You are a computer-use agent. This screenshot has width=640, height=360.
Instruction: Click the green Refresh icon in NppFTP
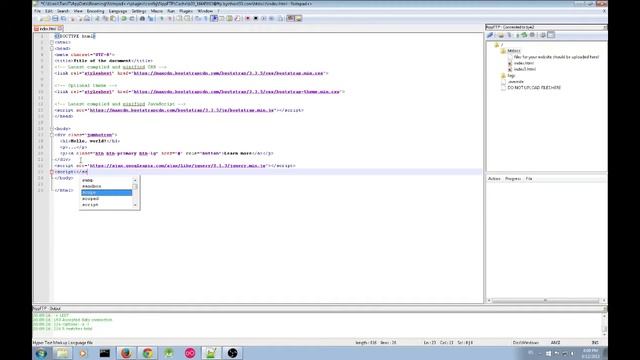(x=524, y=35)
